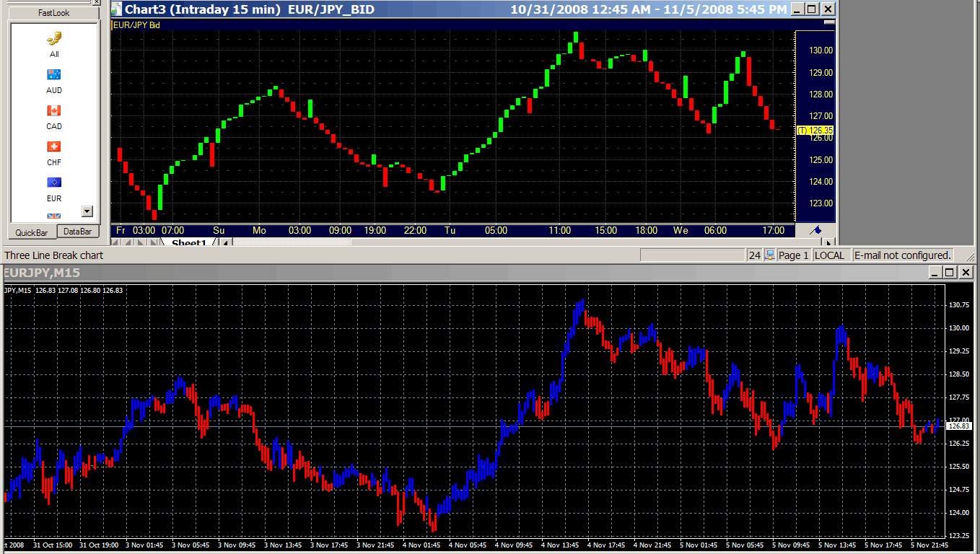Select the CHF Swiss flag icon
Image resolution: width=980 pixels, height=554 pixels.
tap(54, 146)
